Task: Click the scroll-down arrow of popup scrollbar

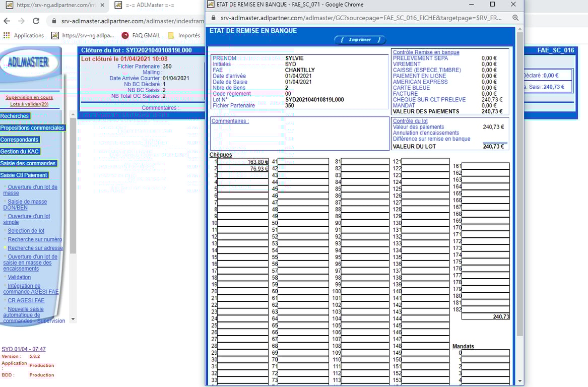Action: [x=519, y=381]
